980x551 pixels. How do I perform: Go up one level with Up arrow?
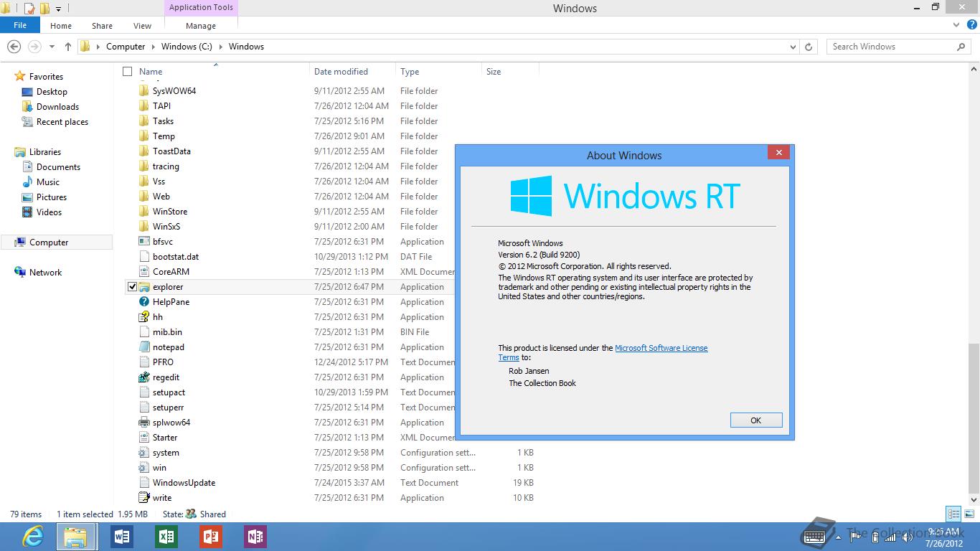click(x=68, y=47)
